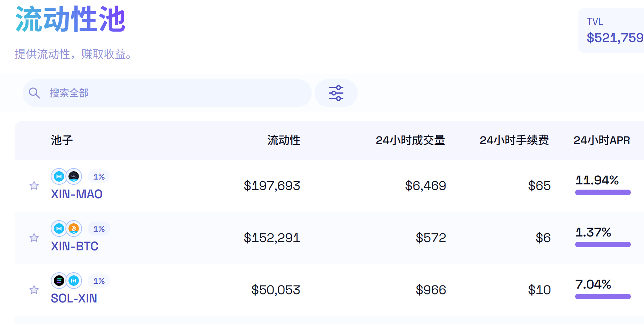Sort by 24小时成交量 column header
This screenshot has height=324, width=644.
[x=410, y=140]
